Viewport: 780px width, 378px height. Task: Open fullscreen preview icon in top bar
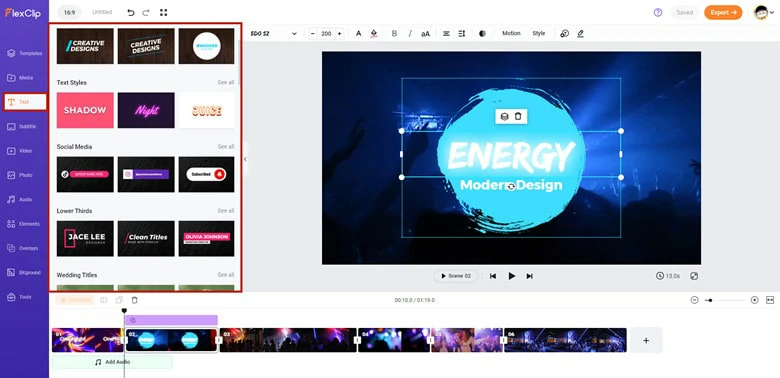coord(164,12)
